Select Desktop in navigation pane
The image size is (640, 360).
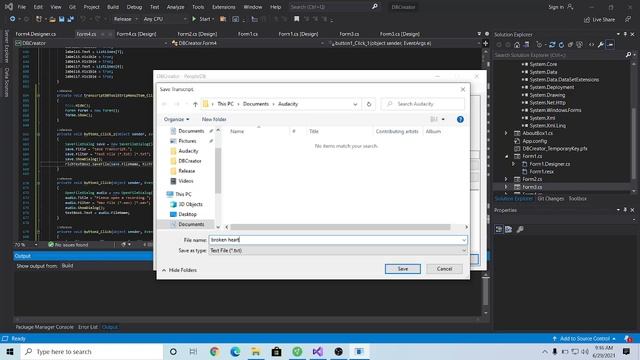(187, 214)
